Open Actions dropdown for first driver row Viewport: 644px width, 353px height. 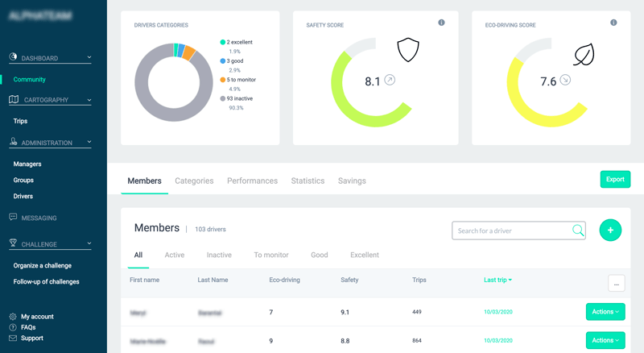[x=605, y=312]
